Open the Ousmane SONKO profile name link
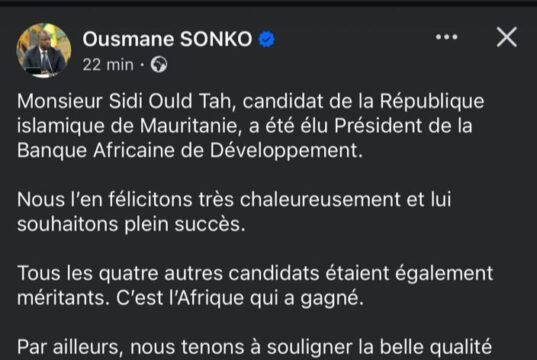This screenshot has width=537, height=360. [167, 39]
